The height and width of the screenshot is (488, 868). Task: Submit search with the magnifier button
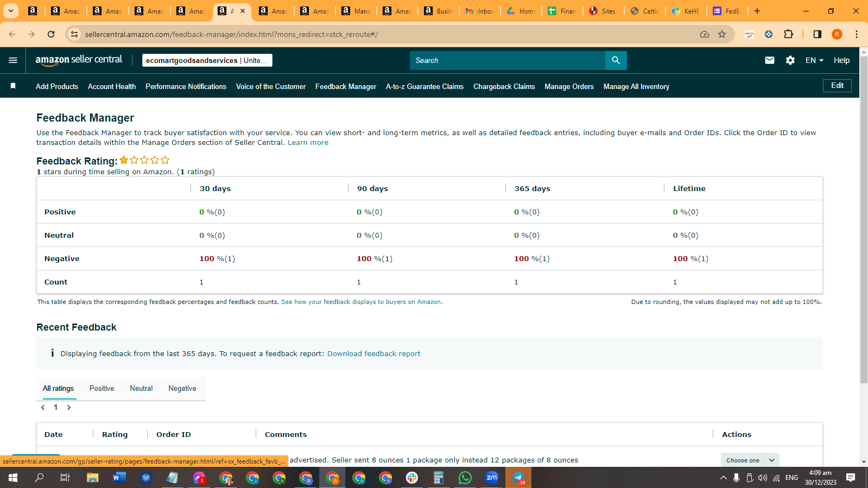(x=616, y=60)
